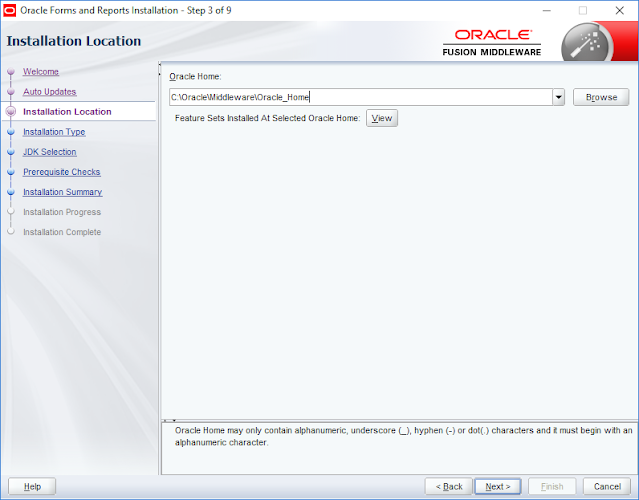The height and width of the screenshot is (500, 639).
Task: Toggle the message pane splitter arrows
Action: [170, 420]
